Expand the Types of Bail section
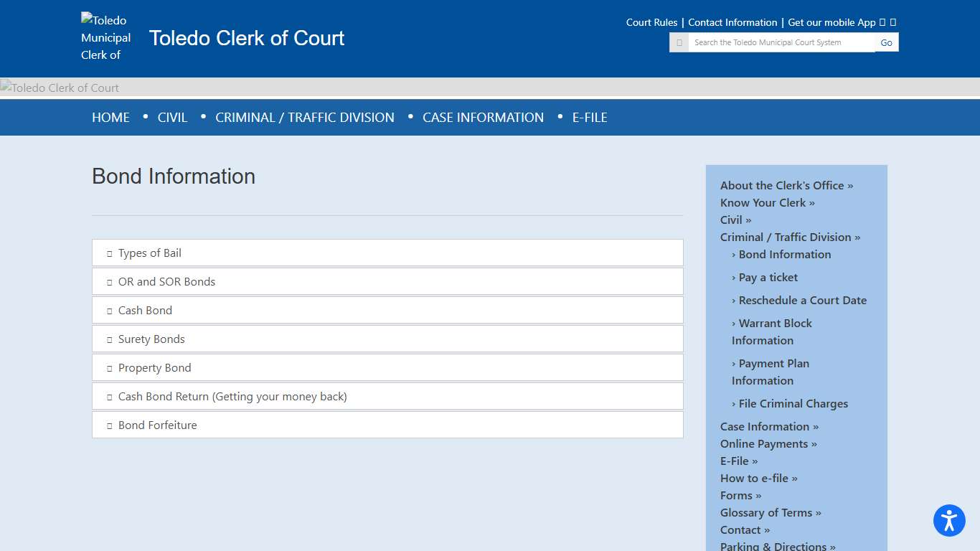This screenshot has height=551, width=980. (x=387, y=253)
